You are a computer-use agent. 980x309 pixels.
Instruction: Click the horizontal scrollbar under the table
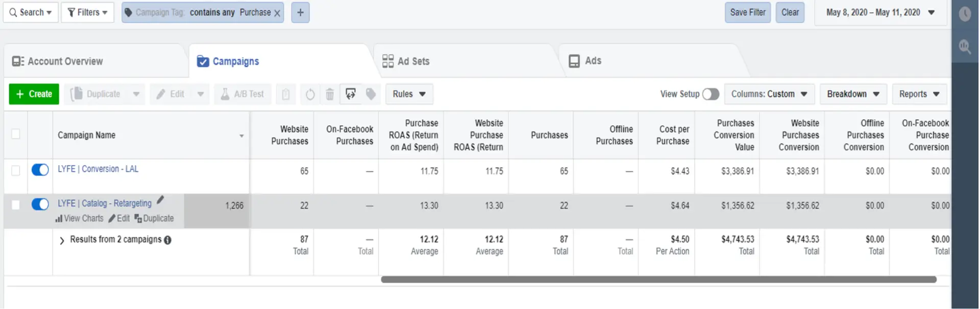(658, 279)
